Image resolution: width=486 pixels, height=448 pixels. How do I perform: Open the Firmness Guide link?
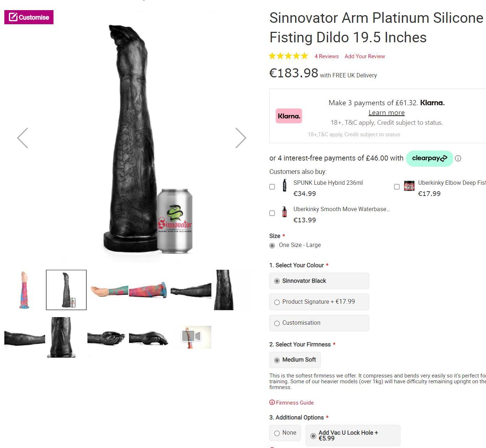pos(294,403)
